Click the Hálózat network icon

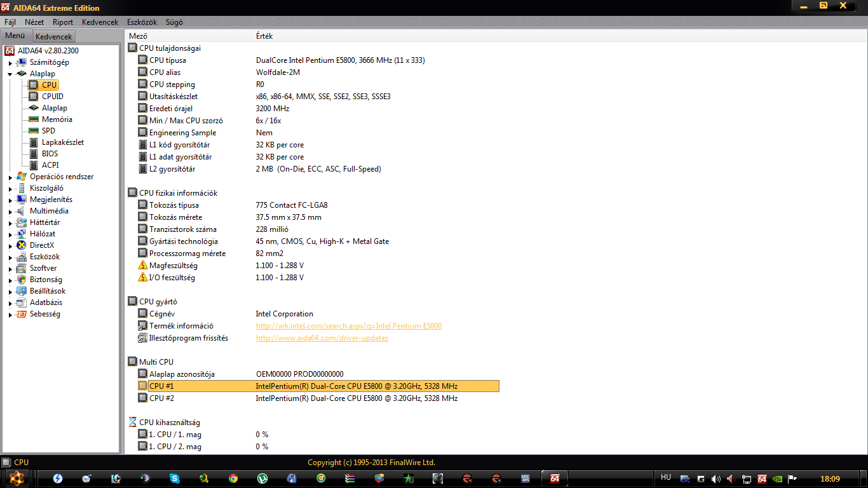point(22,234)
